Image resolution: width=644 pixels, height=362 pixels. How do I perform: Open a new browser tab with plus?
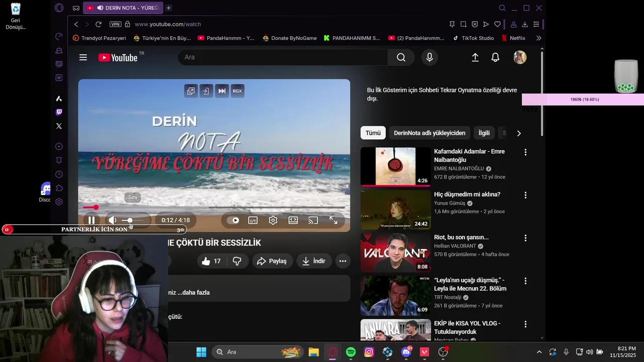pyautogui.click(x=169, y=8)
